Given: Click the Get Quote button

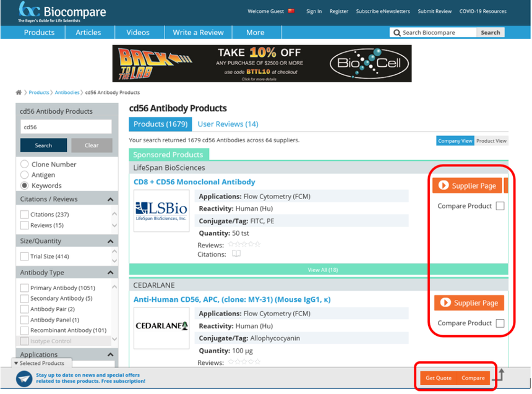Looking at the screenshot, I should (x=439, y=378).
